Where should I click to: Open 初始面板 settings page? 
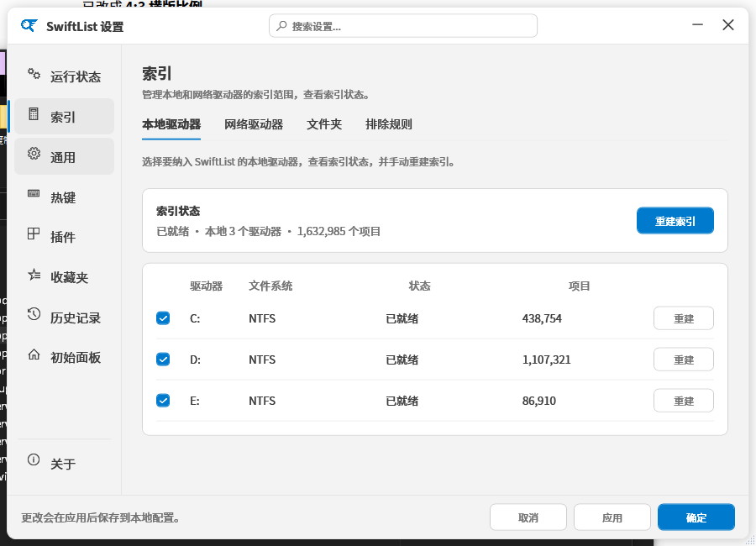[64, 357]
